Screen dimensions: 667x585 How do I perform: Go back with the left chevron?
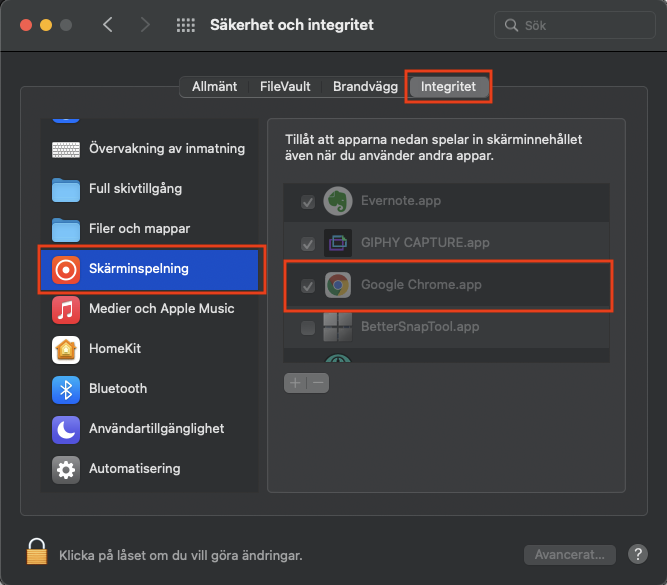click(x=108, y=25)
